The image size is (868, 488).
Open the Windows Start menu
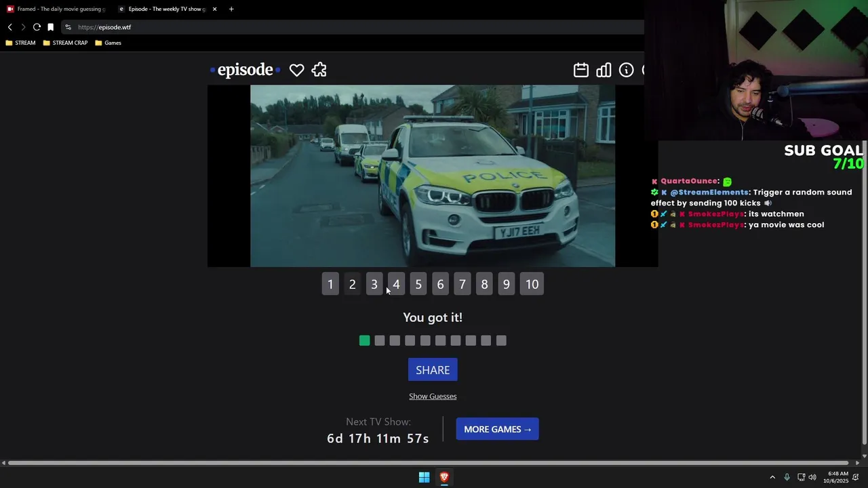pos(424,477)
